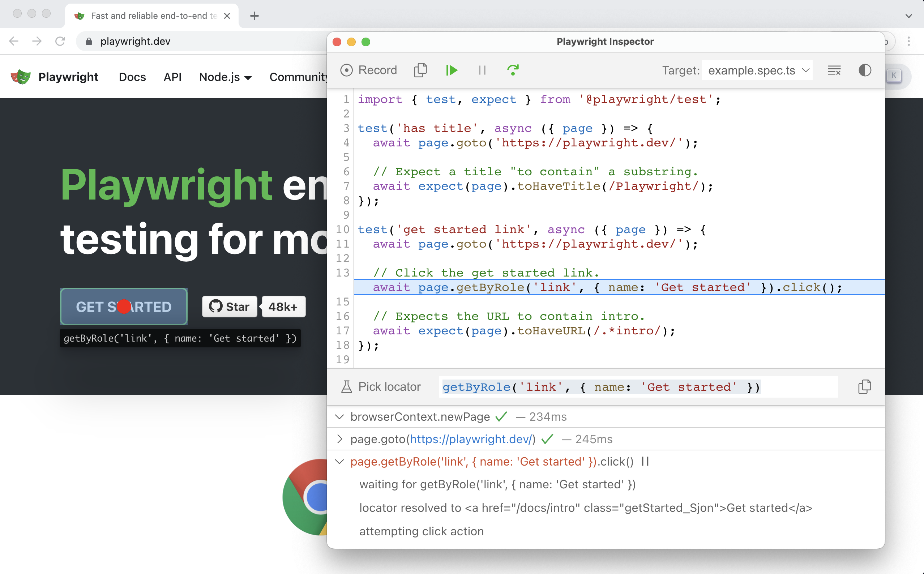This screenshot has height=574, width=924.
Task: Open the Docs navigation item
Action: coord(132,77)
